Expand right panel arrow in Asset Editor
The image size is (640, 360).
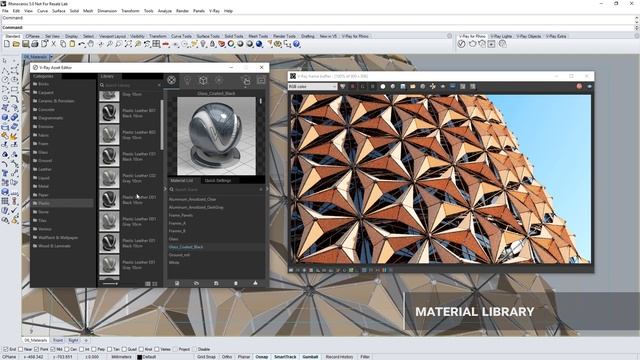[x=267, y=189]
